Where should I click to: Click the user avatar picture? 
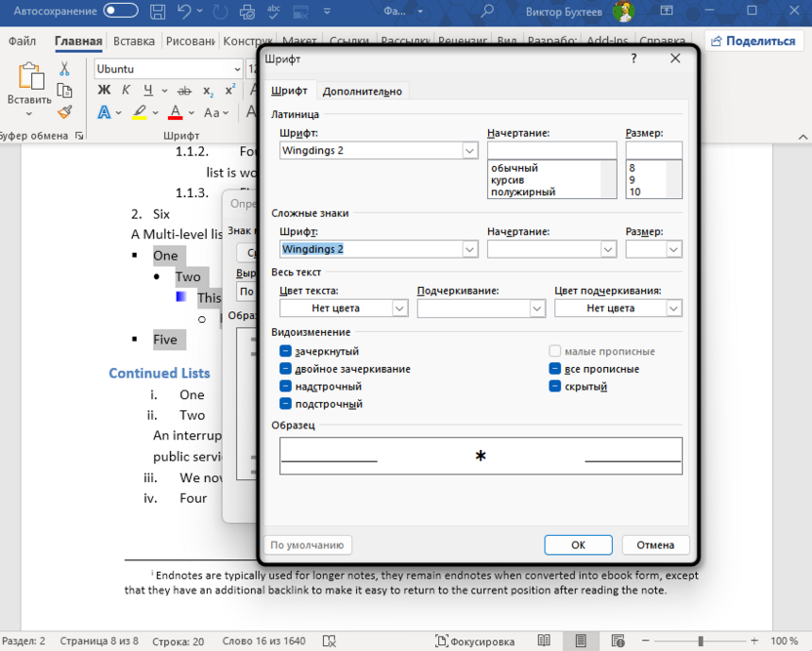click(x=624, y=12)
